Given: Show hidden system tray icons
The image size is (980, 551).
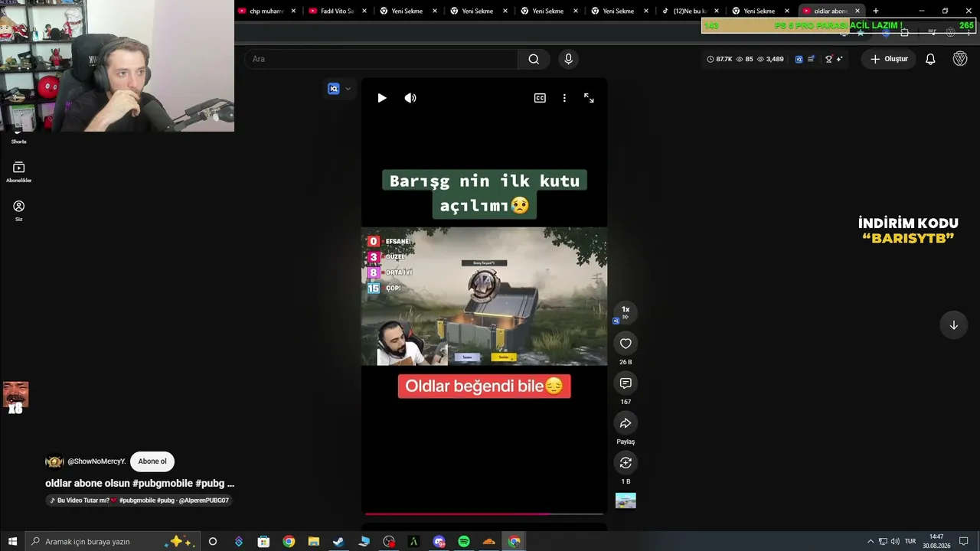Looking at the screenshot, I should (871, 542).
